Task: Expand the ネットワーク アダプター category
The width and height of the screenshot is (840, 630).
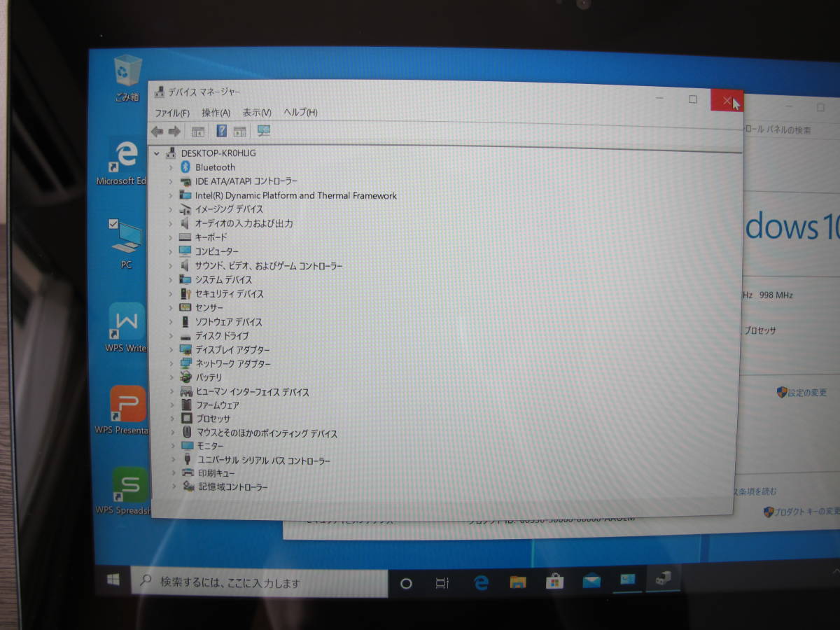Action: (171, 363)
